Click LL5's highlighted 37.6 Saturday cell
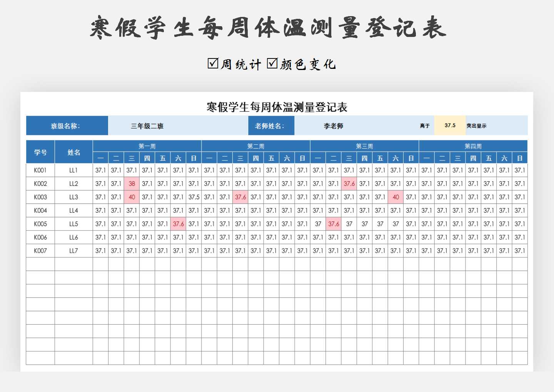The width and height of the screenshot is (554, 392). click(179, 224)
